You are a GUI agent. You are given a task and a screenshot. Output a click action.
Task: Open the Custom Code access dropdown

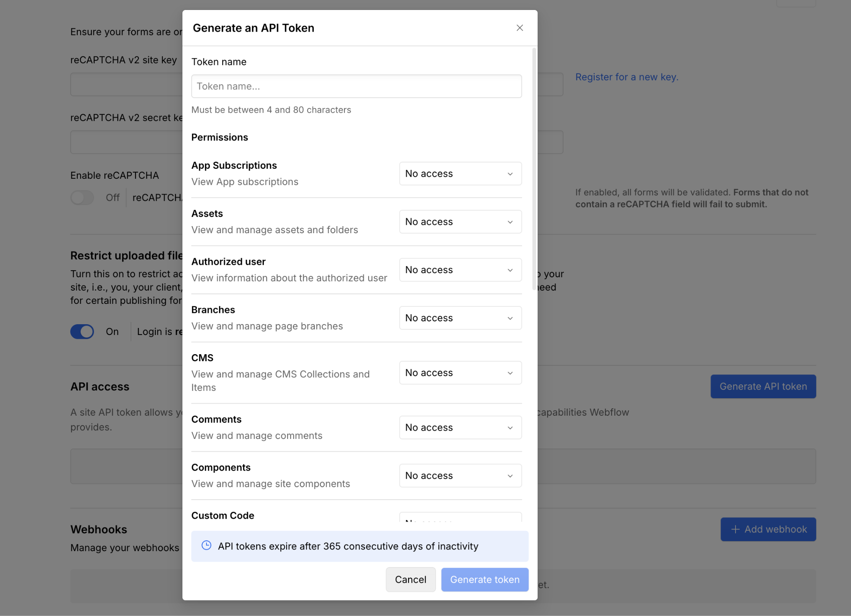tap(460, 517)
